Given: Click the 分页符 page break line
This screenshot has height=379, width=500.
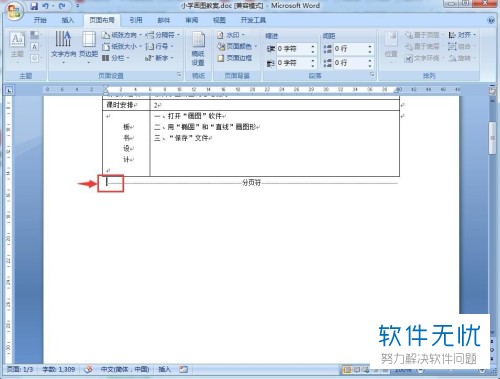Looking at the screenshot, I should pyautogui.click(x=252, y=183).
